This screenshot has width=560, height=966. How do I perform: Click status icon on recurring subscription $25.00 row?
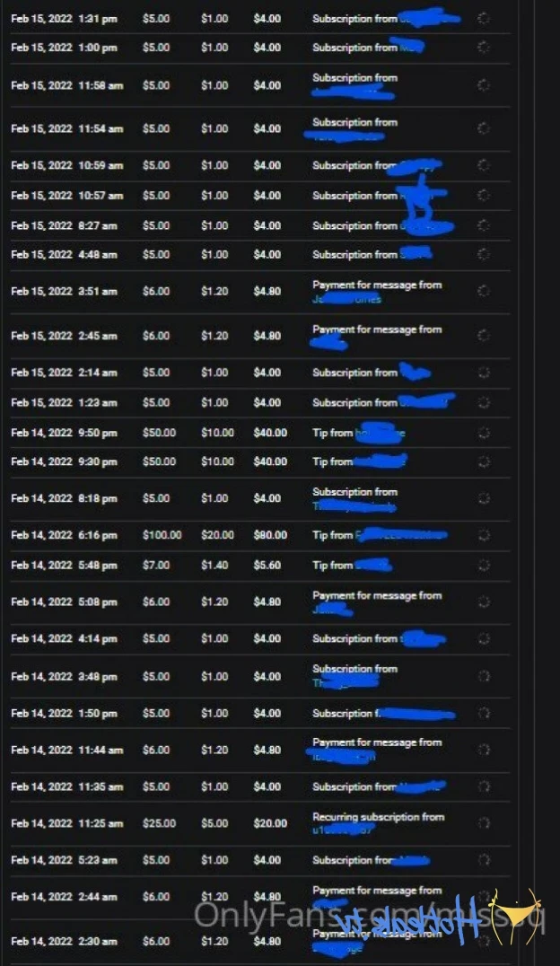[484, 823]
